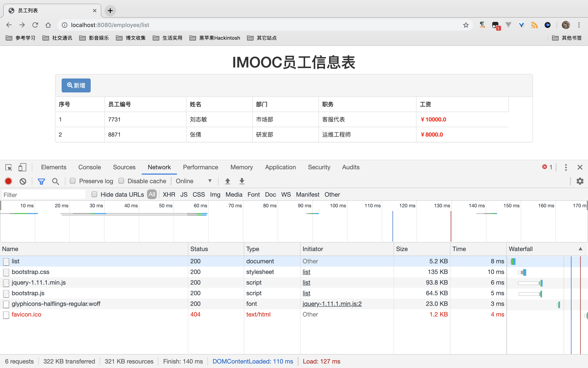
Task: Open the browser home page icon
Action: tap(48, 25)
